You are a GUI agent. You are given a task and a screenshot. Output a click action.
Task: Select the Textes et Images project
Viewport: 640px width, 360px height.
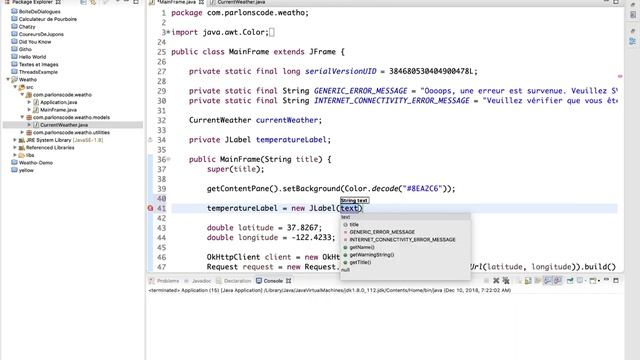tap(38, 64)
